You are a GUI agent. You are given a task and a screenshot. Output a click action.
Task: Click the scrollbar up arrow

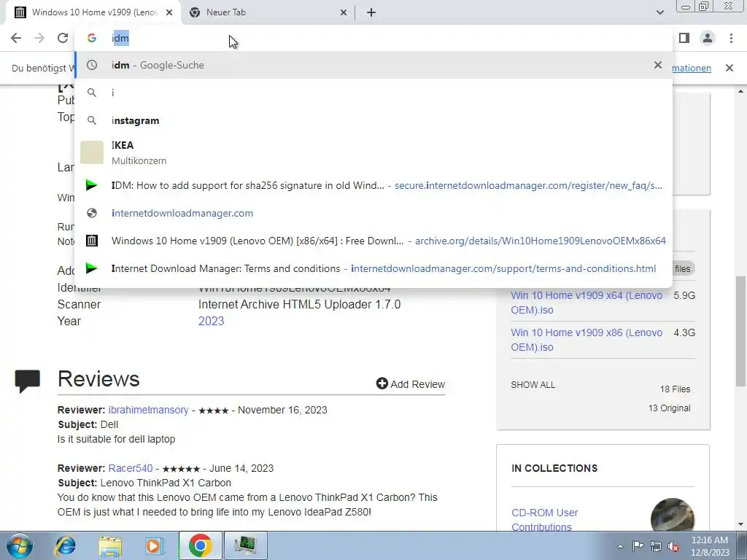pos(740,91)
